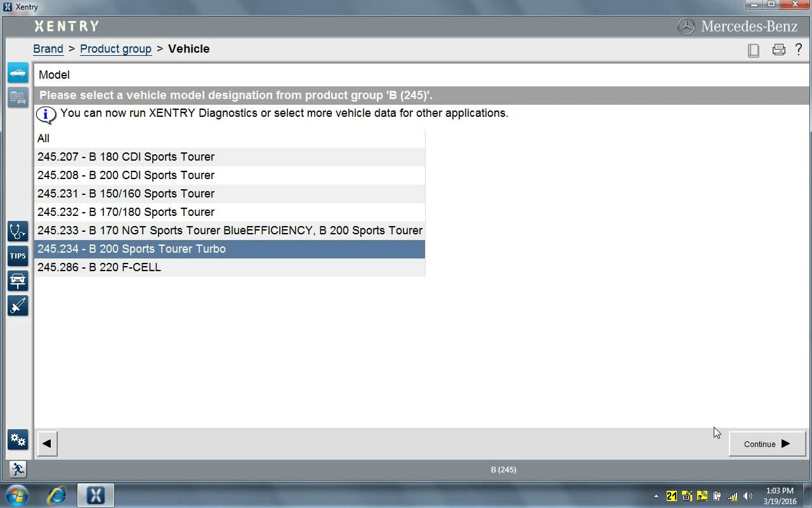Pick 245.286 - B 220 F-CELL

(99, 267)
